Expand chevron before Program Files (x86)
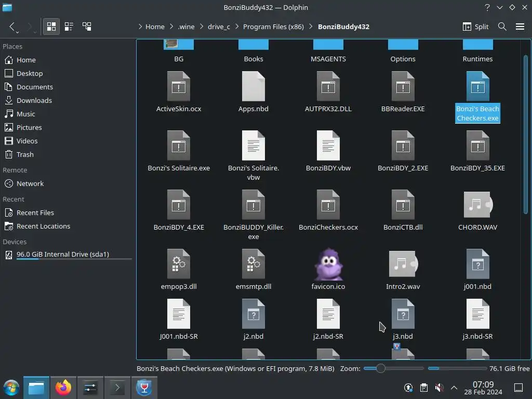532x399 pixels. [237, 26]
